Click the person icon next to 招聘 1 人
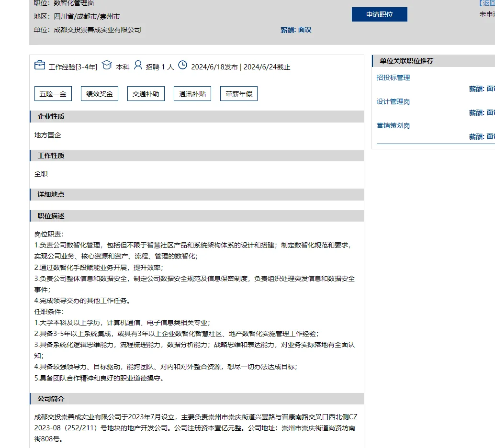The height and width of the screenshot is (448, 495). tap(138, 65)
